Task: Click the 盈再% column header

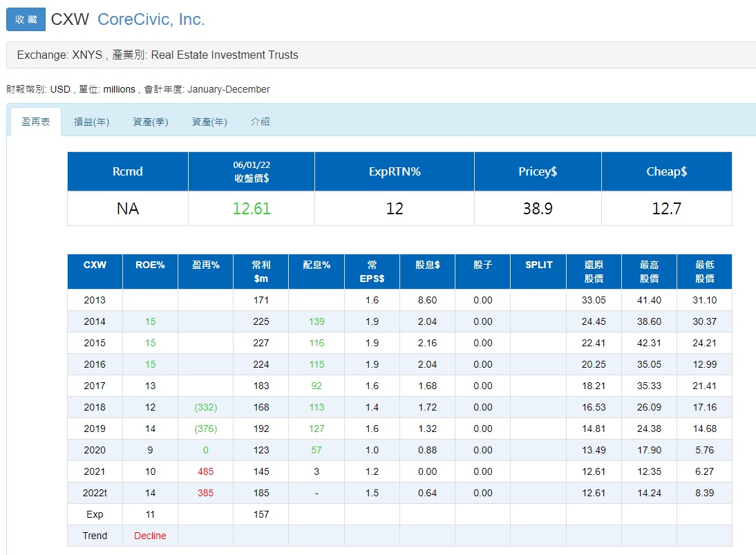Action: pos(205,265)
